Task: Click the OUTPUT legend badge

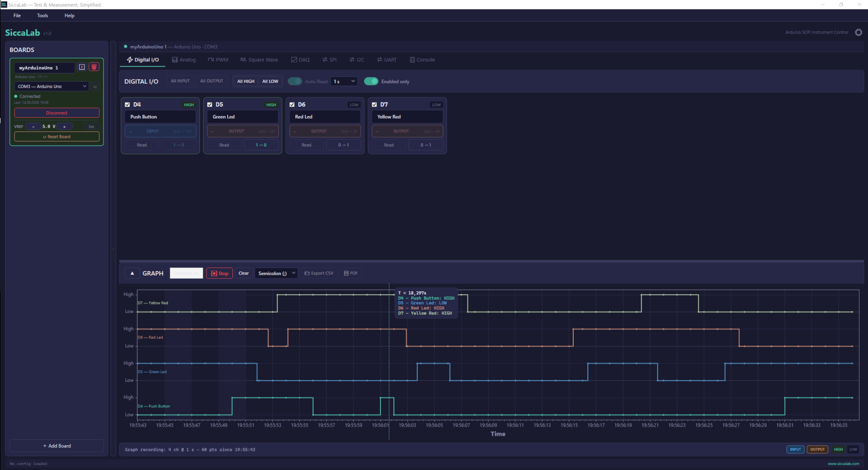Action: pos(817,449)
